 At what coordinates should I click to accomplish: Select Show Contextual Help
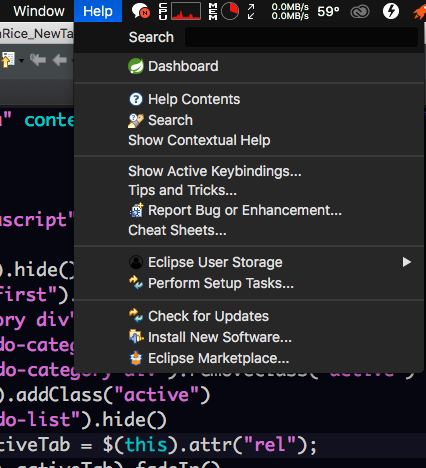point(249,140)
